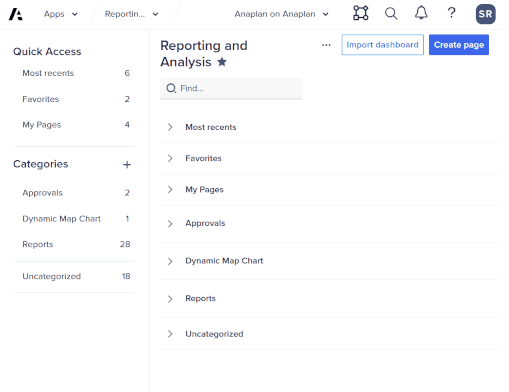Expand the Dynamic Map Chart section
This screenshot has height=392, width=509.
[x=170, y=261]
